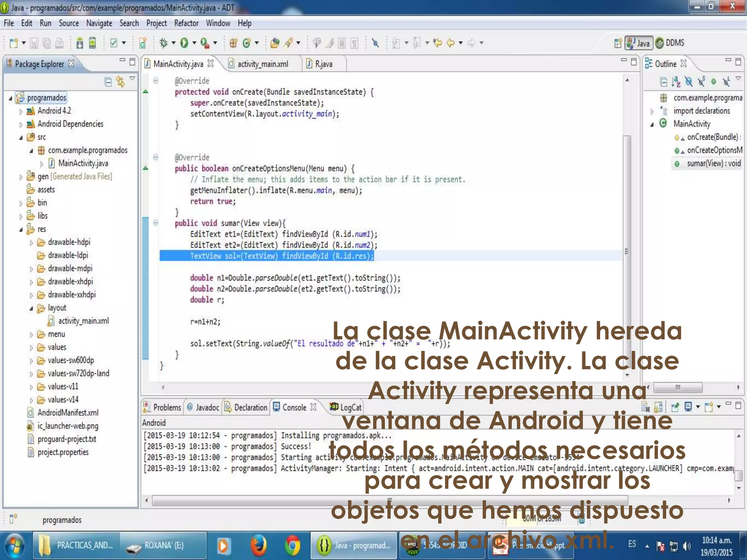747x560 pixels.
Task: Open Firefox from the taskbar
Action: pos(258,545)
